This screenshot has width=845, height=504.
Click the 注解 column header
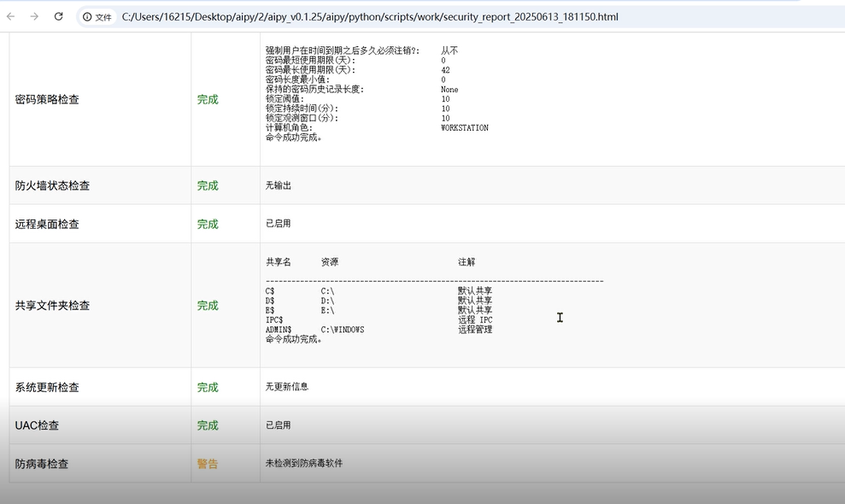pyautogui.click(x=467, y=262)
